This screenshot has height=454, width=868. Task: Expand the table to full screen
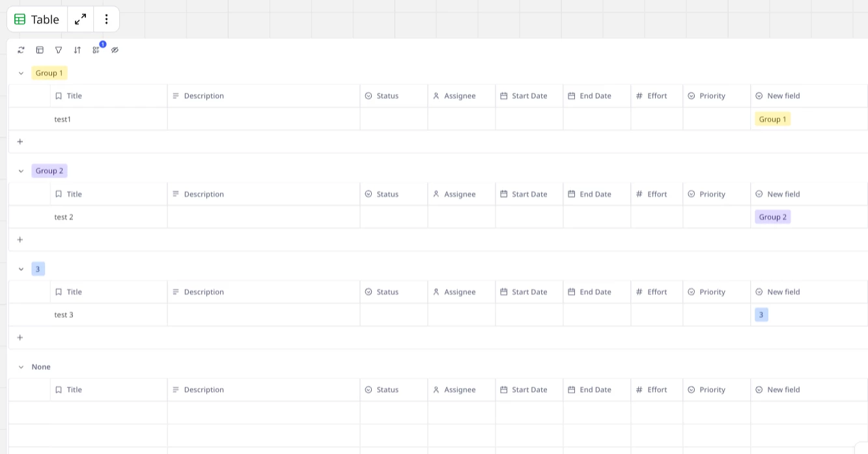(x=81, y=20)
